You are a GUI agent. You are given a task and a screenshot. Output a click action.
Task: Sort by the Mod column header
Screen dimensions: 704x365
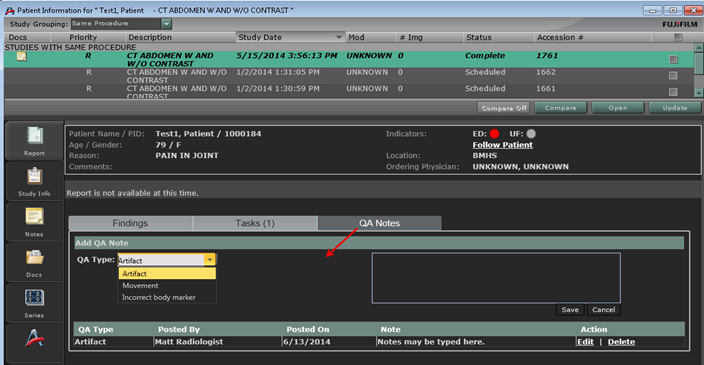coord(356,37)
